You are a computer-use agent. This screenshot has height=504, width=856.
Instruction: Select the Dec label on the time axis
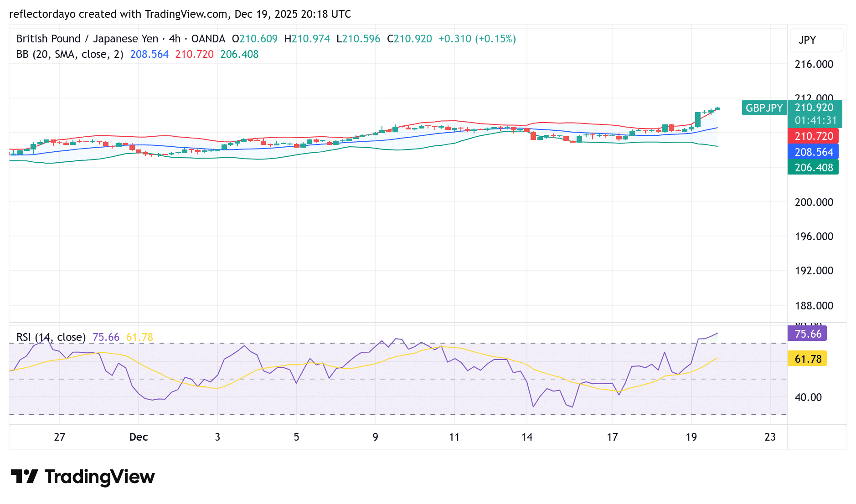(x=138, y=437)
